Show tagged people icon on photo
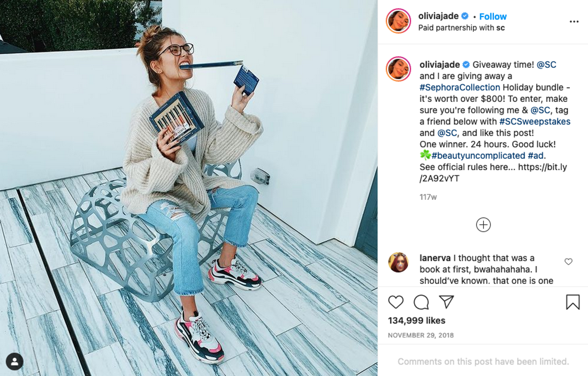This screenshot has height=376, width=588. point(15,361)
